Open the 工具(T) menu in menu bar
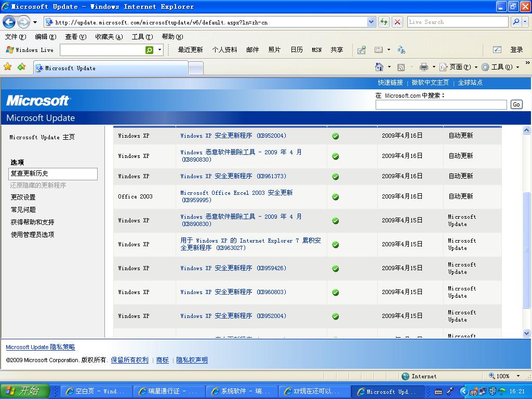 click(x=142, y=37)
